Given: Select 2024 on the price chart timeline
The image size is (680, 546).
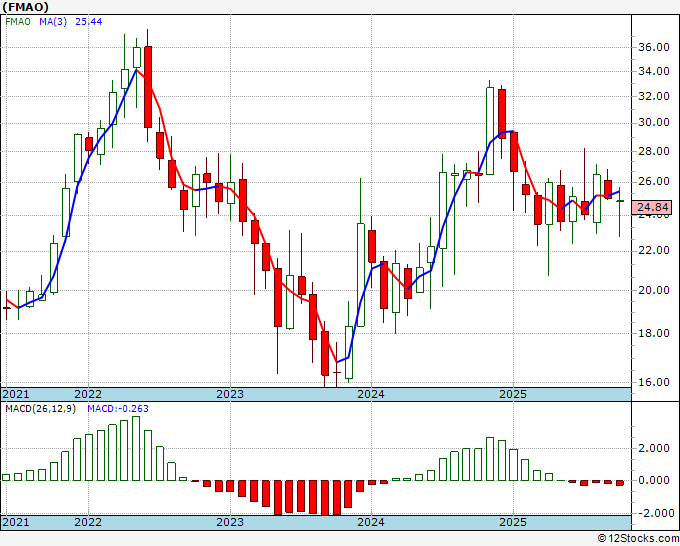Looking at the screenshot, I should [371, 394].
